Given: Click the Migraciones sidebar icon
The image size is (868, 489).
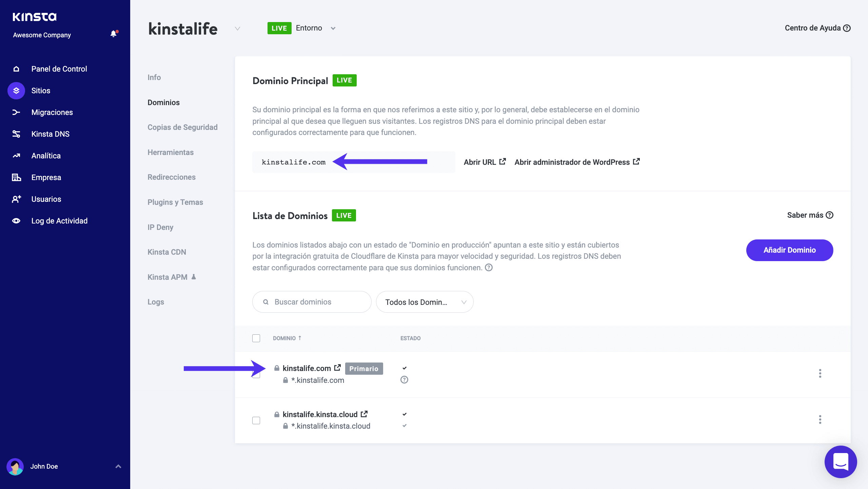Looking at the screenshot, I should (x=16, y=112).
